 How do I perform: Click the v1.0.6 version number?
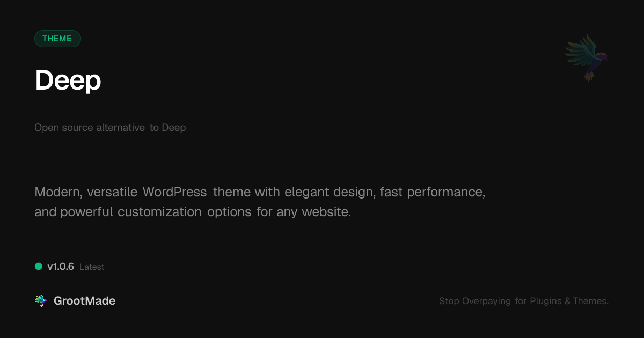click(x=61, y=267)
